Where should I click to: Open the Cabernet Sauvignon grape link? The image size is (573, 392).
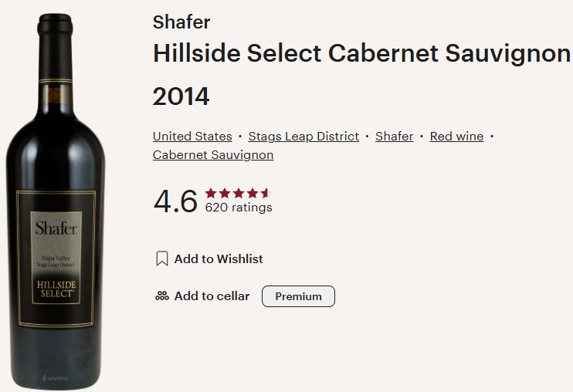(x=213, y=154)
